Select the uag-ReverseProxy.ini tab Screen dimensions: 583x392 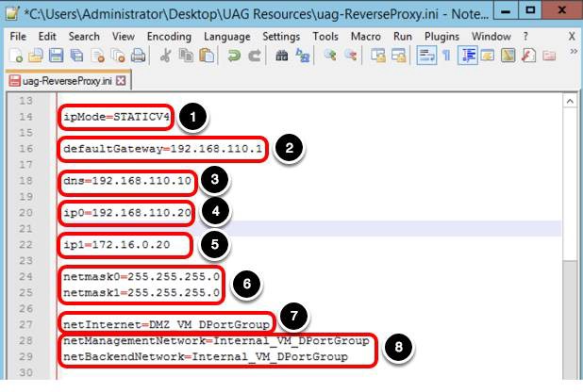point(67,81)
